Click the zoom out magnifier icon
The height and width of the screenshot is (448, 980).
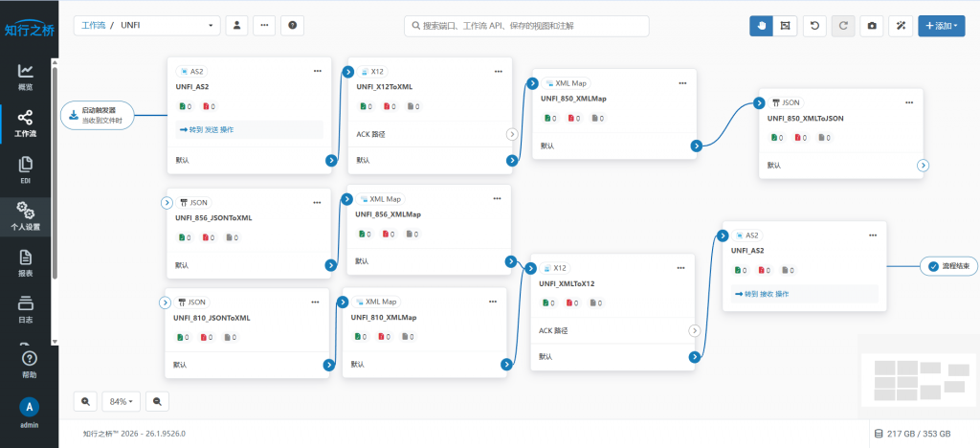[158, 401]
